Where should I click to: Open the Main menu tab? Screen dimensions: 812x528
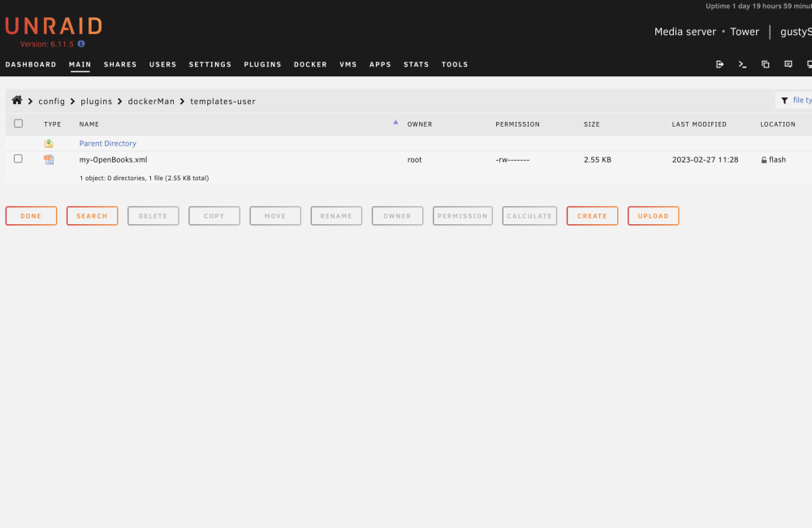pyautogui.click(x=80, y=64)
